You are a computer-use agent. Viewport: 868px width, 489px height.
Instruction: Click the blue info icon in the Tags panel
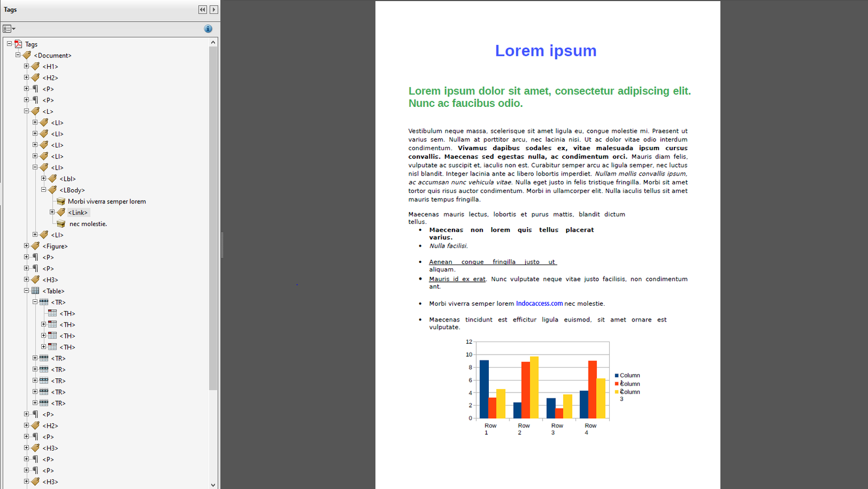pos(208,29)
